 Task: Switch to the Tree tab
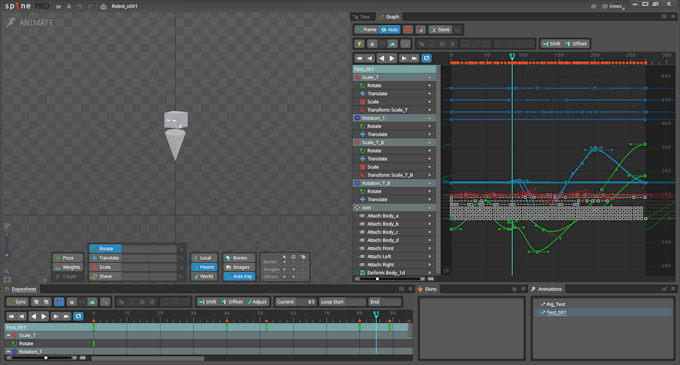[362, 17]
